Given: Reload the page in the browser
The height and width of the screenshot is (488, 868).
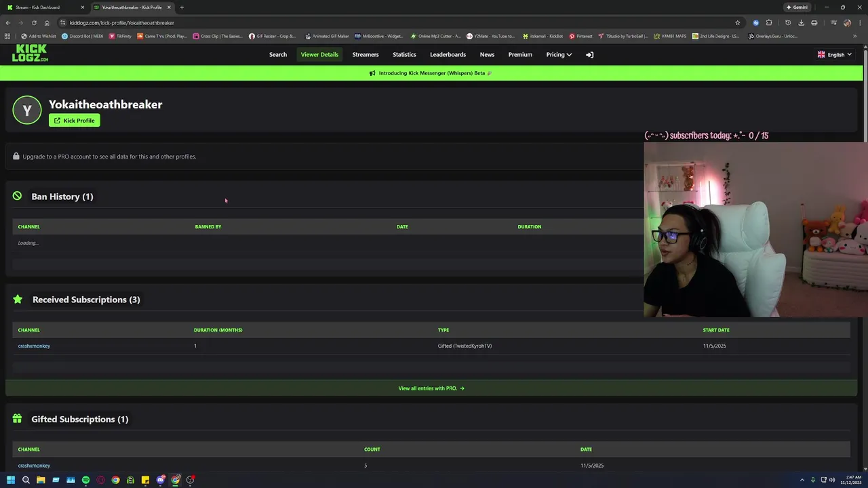Looking at the screenshot, I should [34, 22].
